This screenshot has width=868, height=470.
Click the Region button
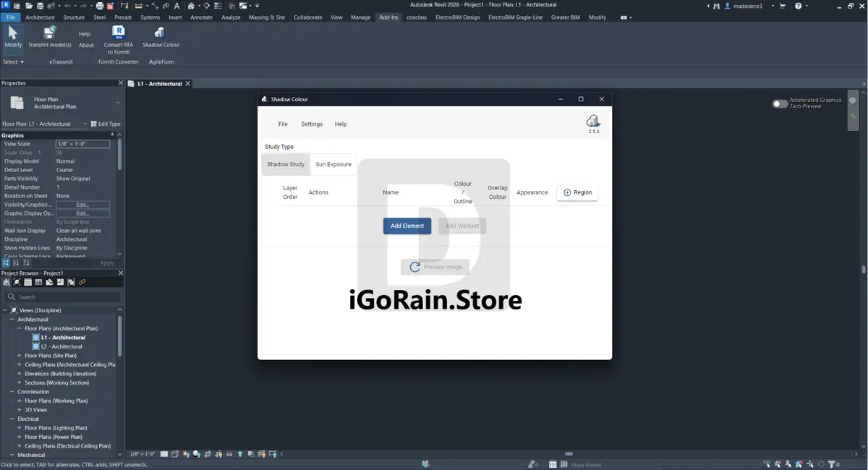[577, 192]
